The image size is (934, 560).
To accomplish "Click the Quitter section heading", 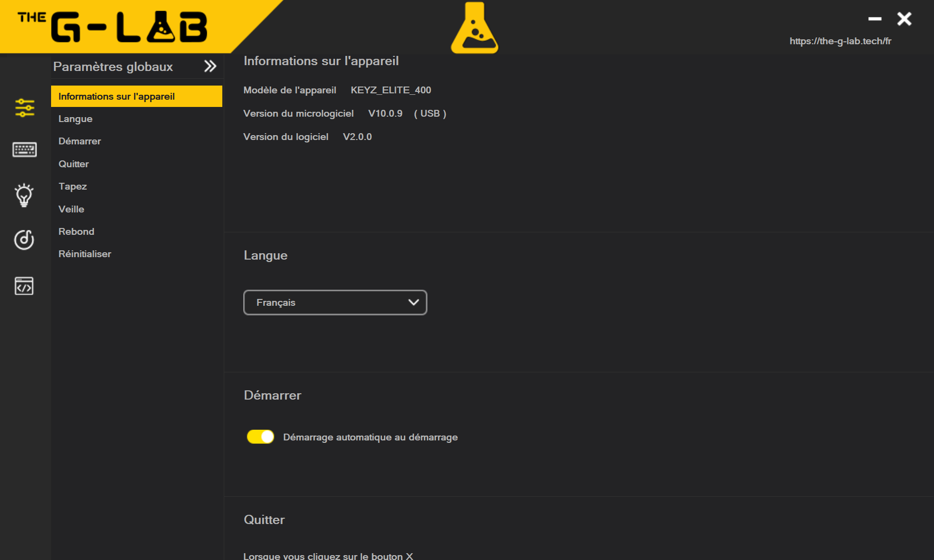I will [x=264, y=520].
